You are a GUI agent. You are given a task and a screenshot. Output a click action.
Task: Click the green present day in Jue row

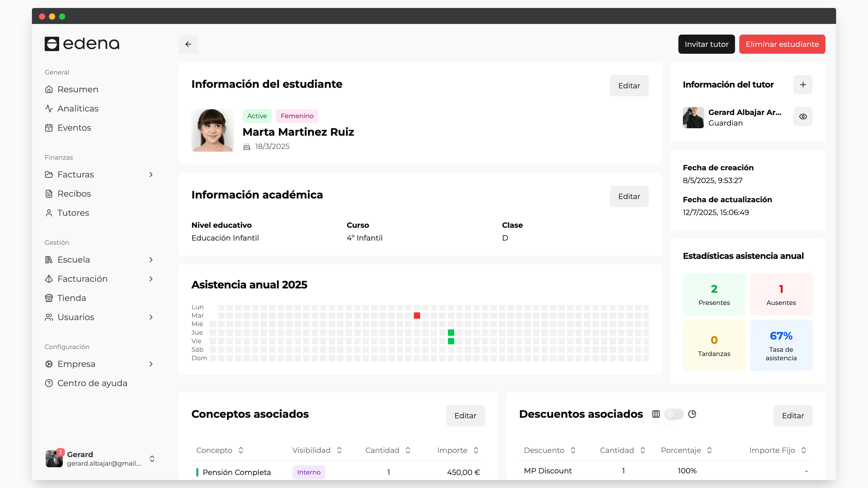(x=451, y=333)
